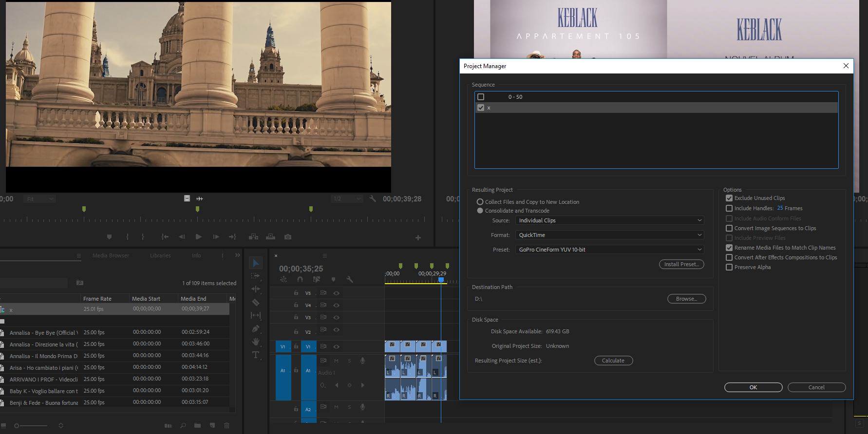
Task: Click the Browse button for destination
Action: pyautogui.click(x=686, y=299)
